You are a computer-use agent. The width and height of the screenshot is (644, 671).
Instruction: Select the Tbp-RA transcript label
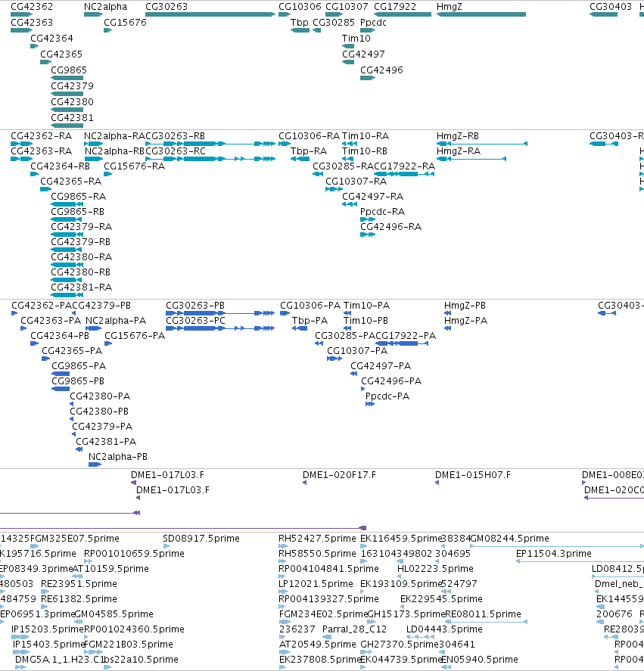(x=309, y=151)
